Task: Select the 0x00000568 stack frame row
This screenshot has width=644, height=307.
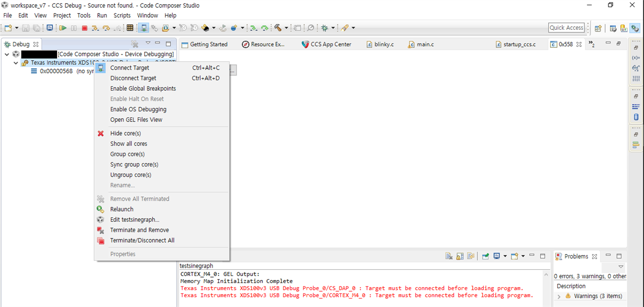Action: (63, 71)
